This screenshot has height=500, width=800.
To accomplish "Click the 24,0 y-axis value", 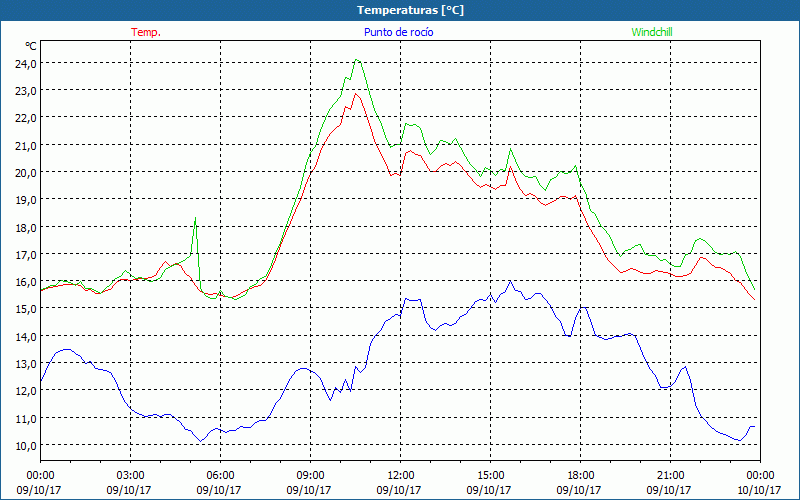I will [26, 64].
